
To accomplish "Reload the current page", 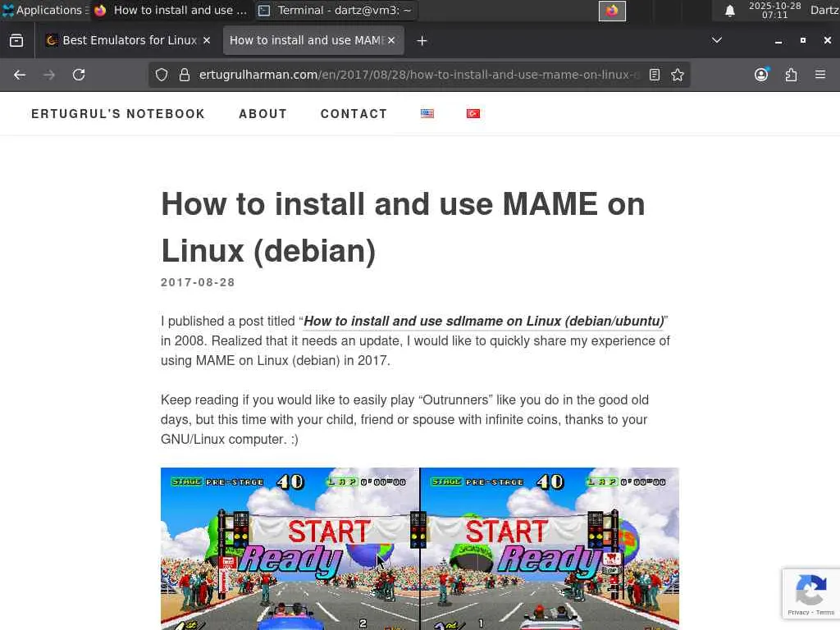I will (79, 75).
